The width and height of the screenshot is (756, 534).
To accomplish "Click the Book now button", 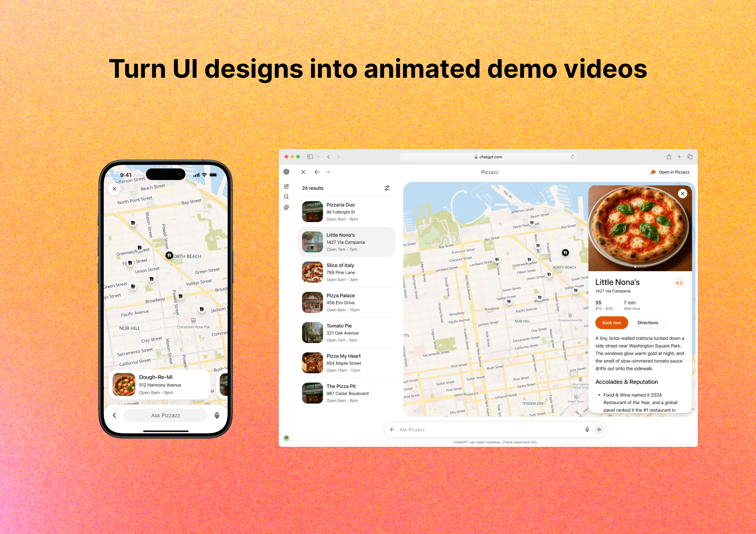I will pos(611,323).
